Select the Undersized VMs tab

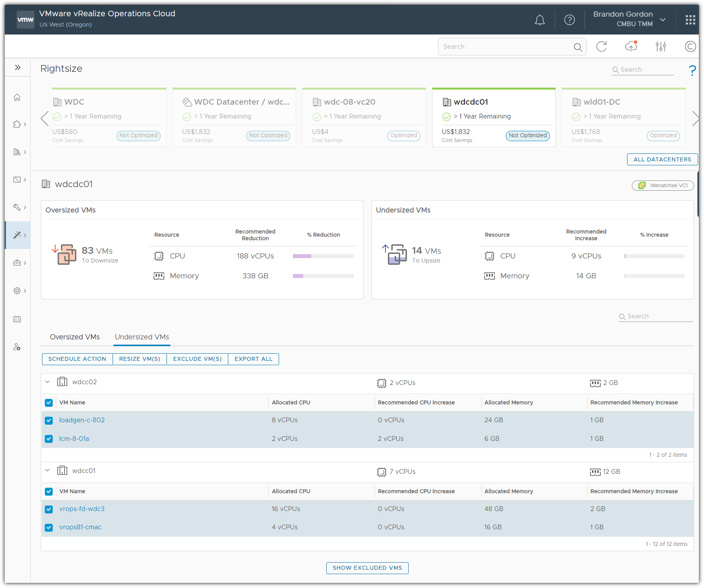coord(142,337)
